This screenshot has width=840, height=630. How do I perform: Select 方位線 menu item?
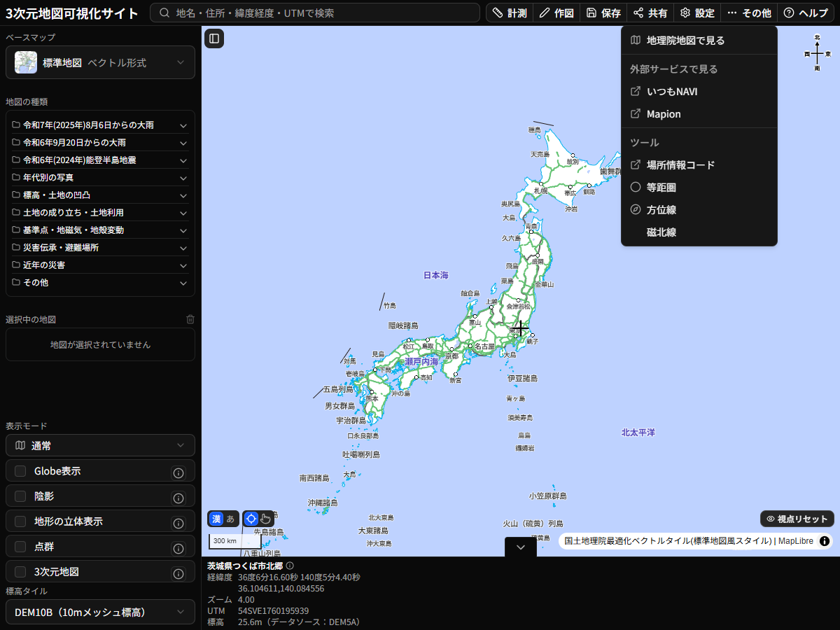pyautogui.click(x=699, y=210)
